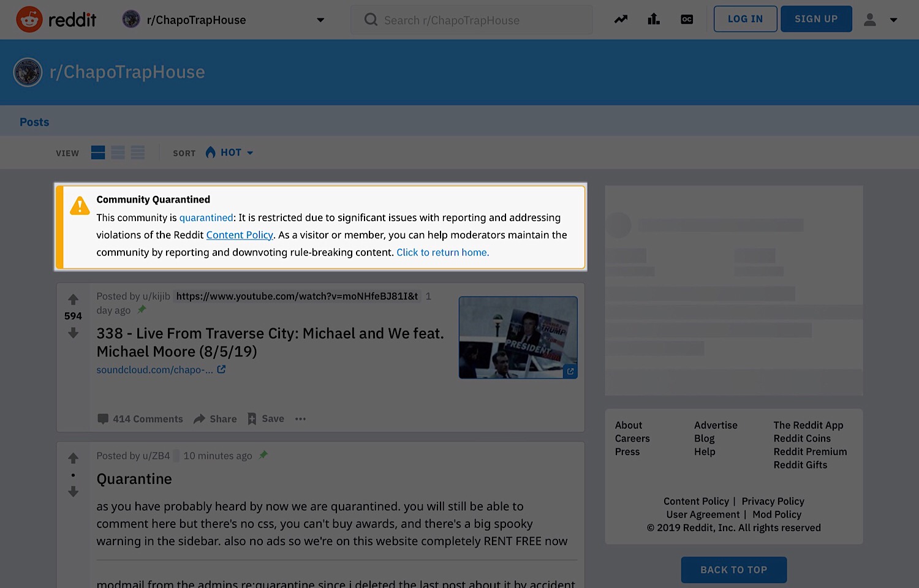Click the BACK TO TOP button
Image resolution: width=919 pixels, height=588 pixels.
coord(734,570)
